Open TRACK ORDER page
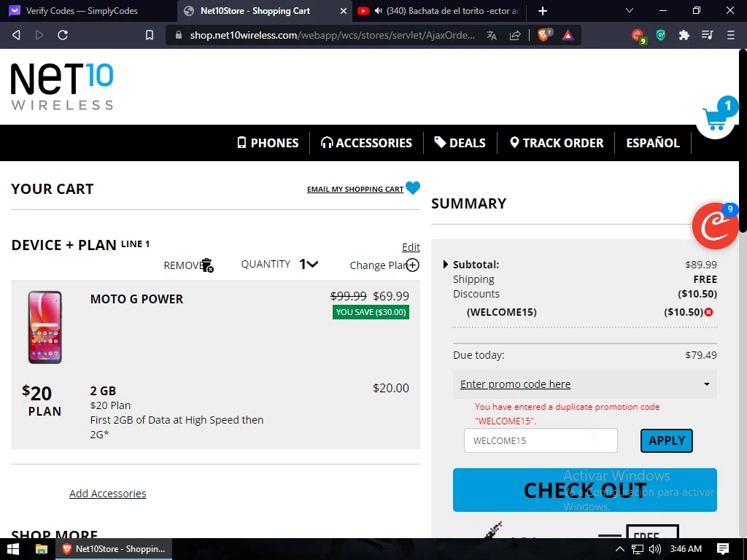The image size is (747, 560). [557, 143]
